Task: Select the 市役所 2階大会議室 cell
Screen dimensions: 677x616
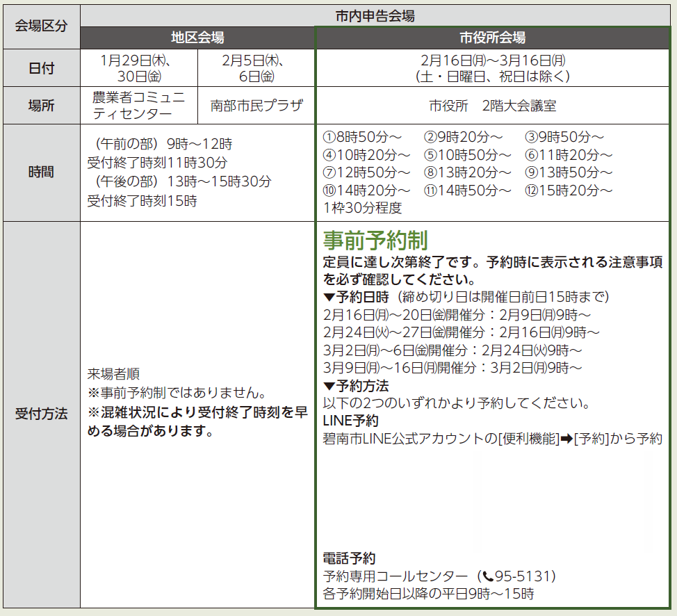Action: (x=492, y=106)
